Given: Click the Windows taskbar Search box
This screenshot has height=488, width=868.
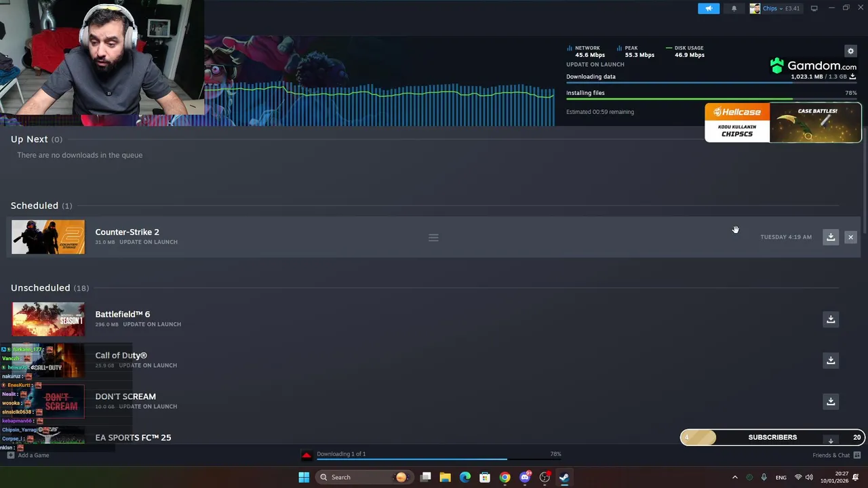Looking at the screenshot, I should pos(365,477).
